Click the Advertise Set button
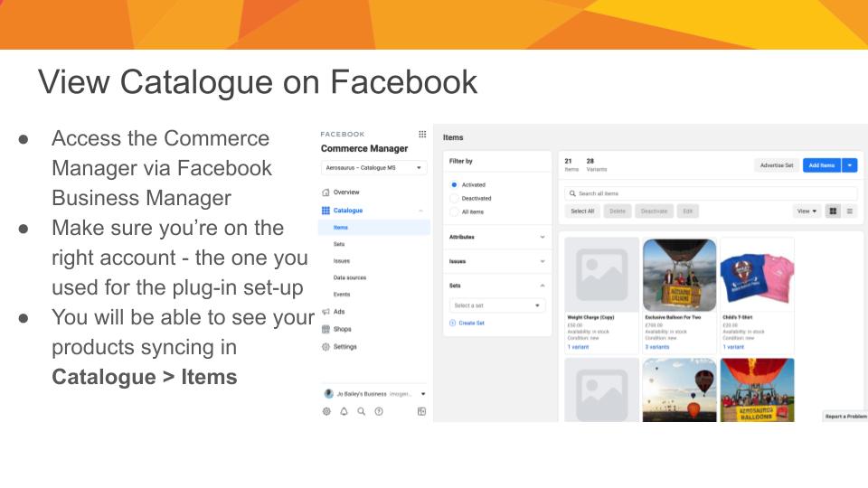This screenshot has height=488, width=868. (x=777, y=164)
